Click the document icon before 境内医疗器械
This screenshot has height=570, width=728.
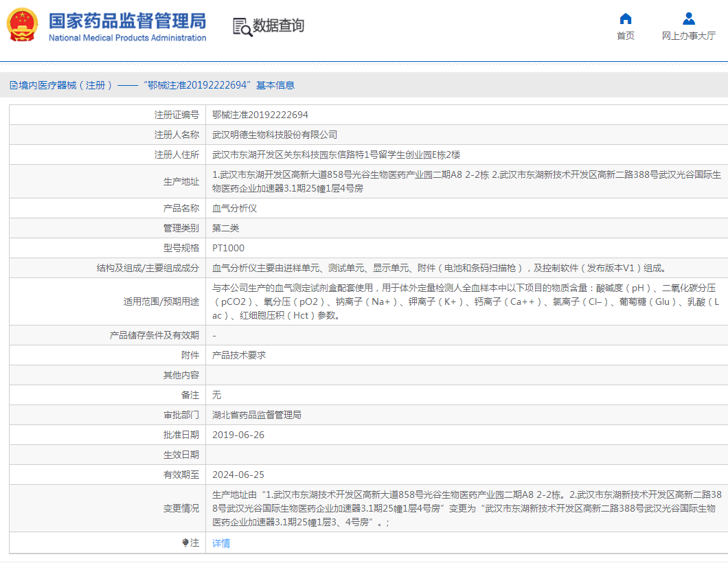(14, 85)
